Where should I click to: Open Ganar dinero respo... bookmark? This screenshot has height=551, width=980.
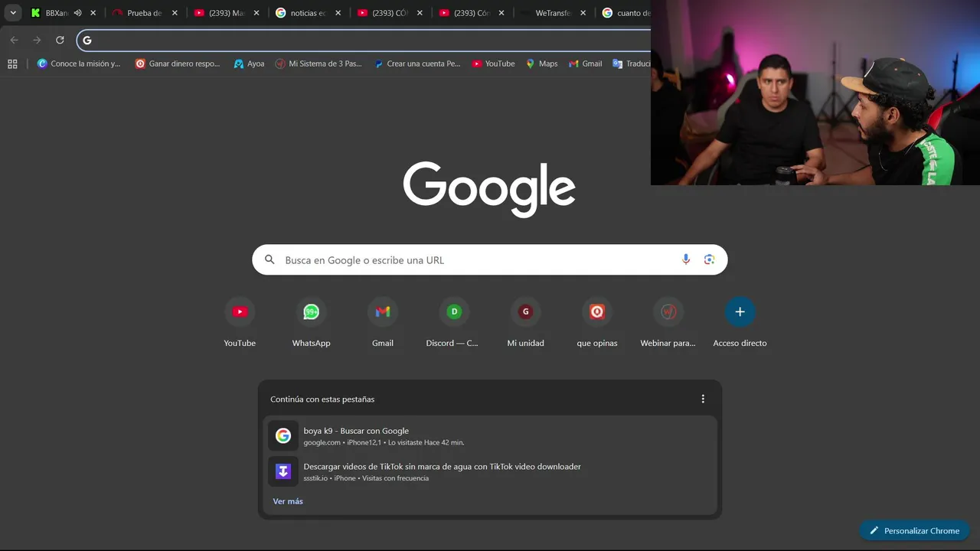click(178, 64)
